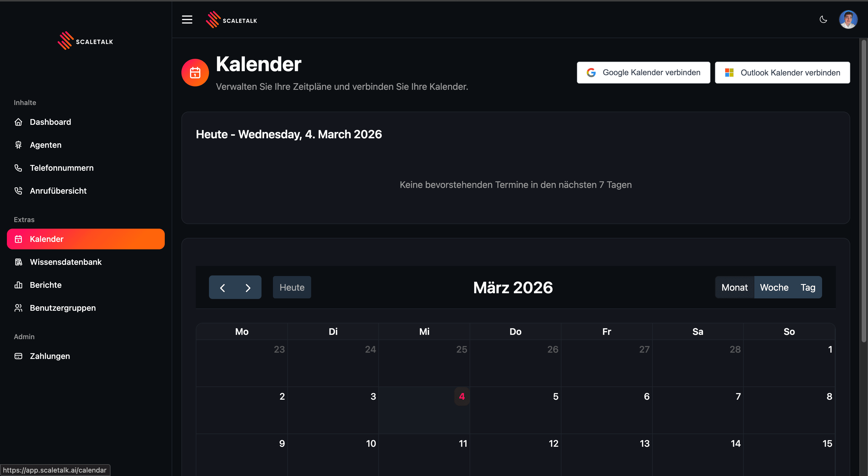Click the Wissensdatenbank books icon
868x476 pixels.
click(x=19, y=262)
